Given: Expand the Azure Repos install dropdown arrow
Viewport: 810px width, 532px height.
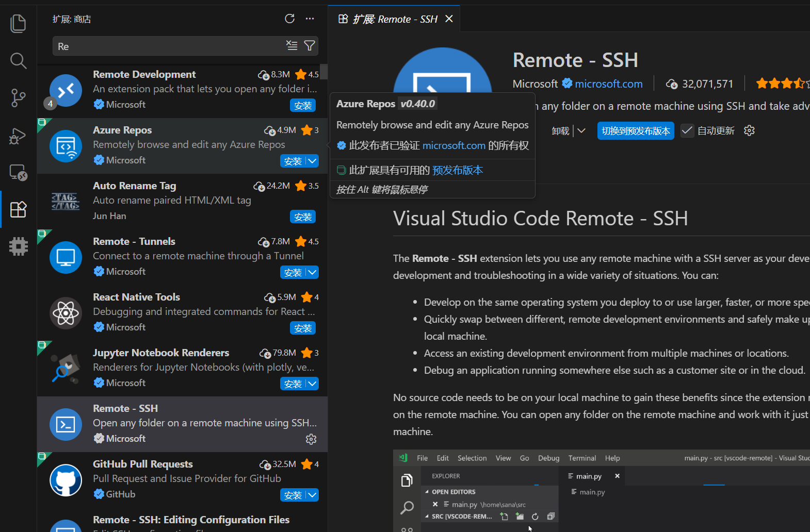Looking at the screenshot, I should click(312, 161).
